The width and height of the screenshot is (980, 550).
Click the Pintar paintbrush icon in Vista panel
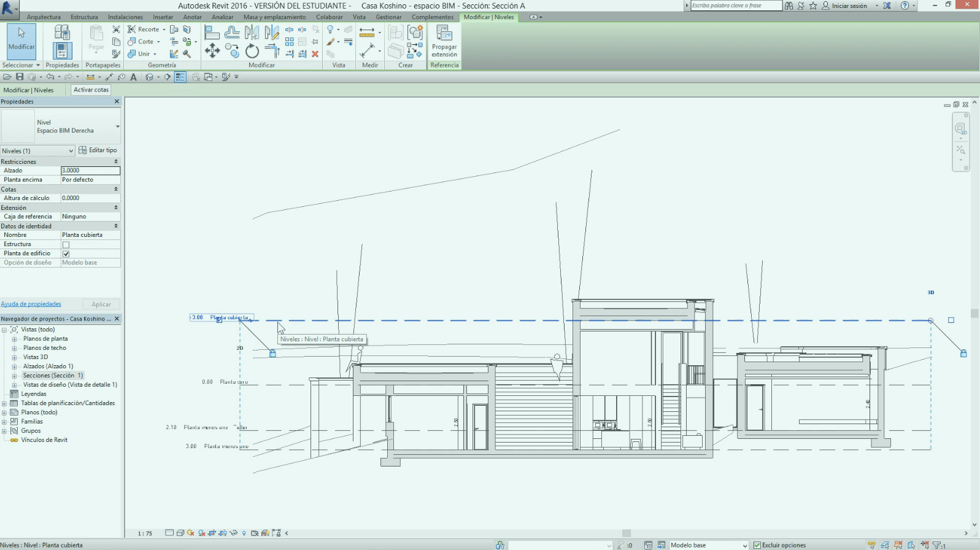tap(331, 42)
